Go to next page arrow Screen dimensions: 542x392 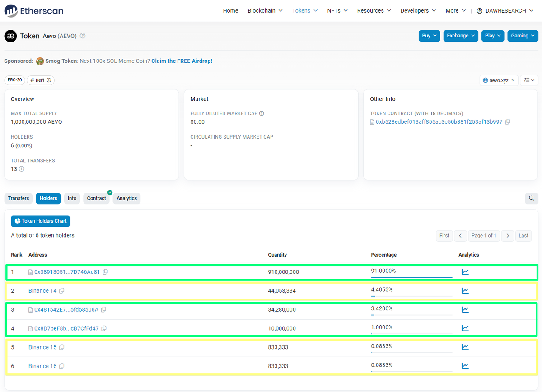508,235
